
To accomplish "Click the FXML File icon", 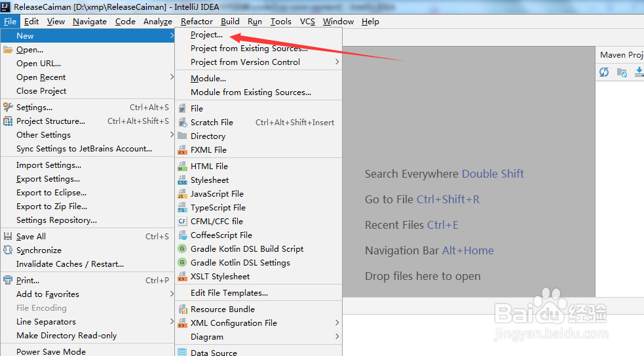I will (182, 150).
